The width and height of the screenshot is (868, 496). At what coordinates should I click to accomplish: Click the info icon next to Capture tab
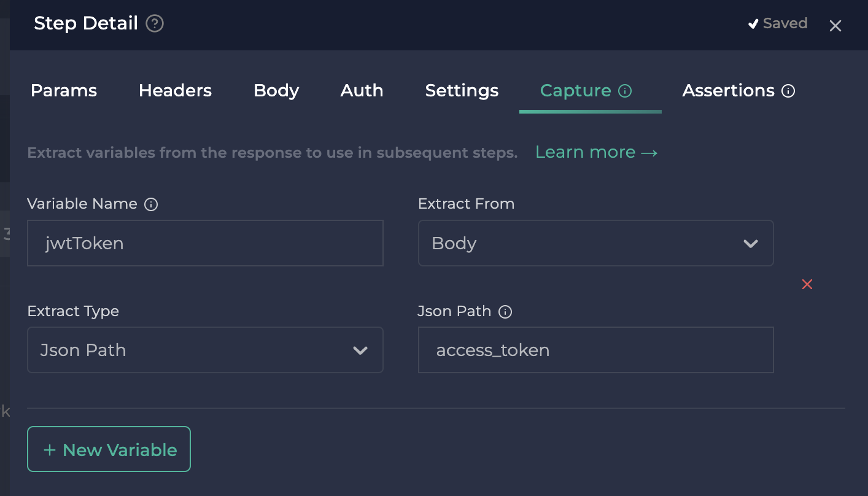[625, 90]
